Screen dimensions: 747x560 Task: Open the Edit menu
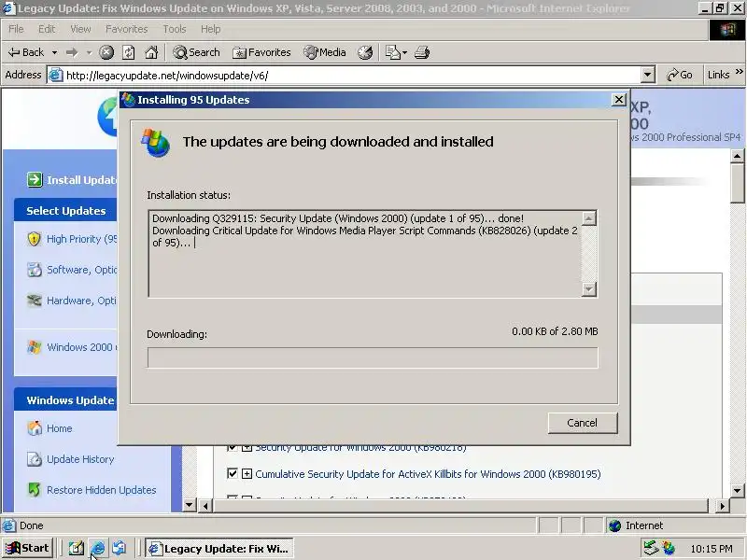pyautogui.click(x=47, y=29)
